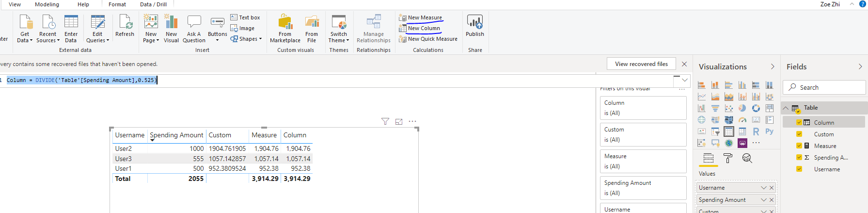This screenshot has height=213, width=868.
Task: Open the Shapes dropdown
Action: pyautogui.click(x=246, y=39)
